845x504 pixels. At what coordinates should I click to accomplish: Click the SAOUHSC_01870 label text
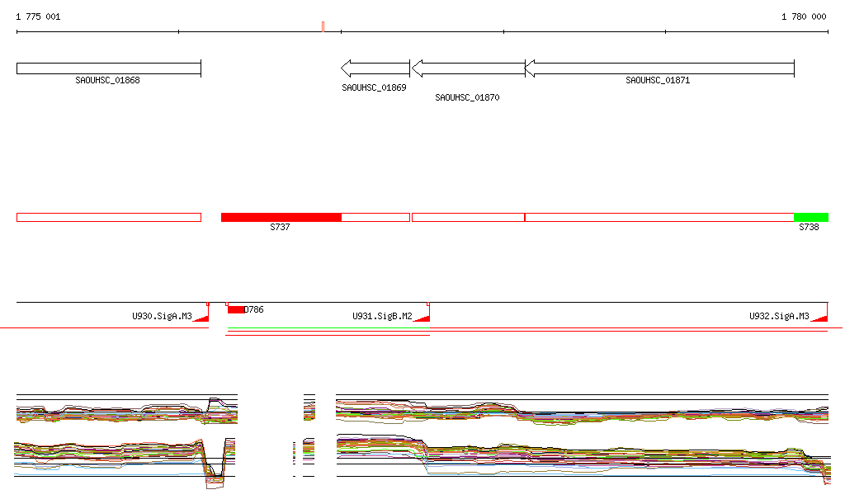(467, 97)
